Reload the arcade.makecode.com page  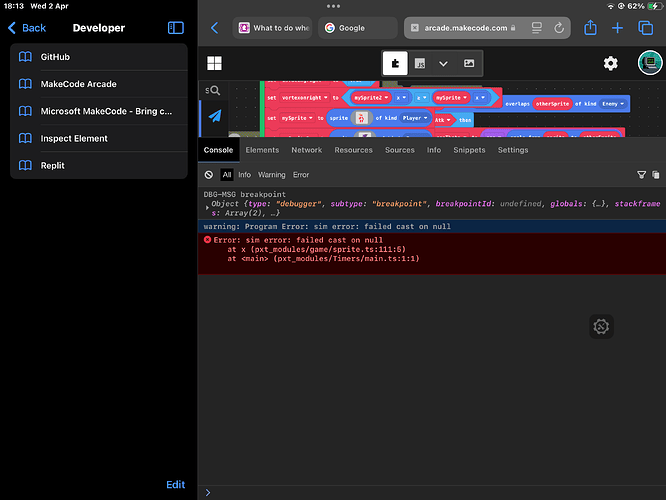pos(559,28)
